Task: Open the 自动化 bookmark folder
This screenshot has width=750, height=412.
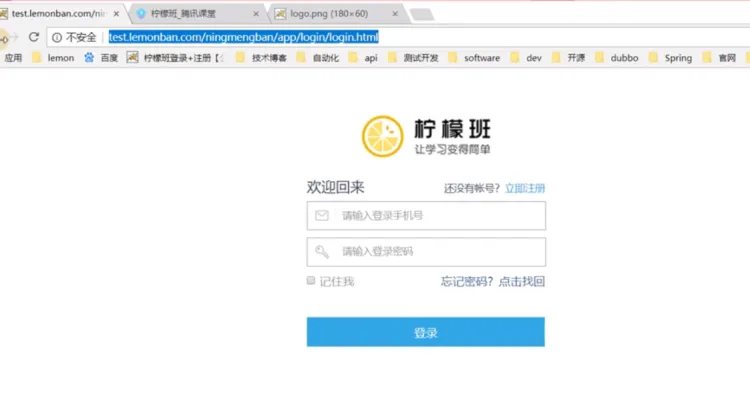Action: (x=317, y=58)
